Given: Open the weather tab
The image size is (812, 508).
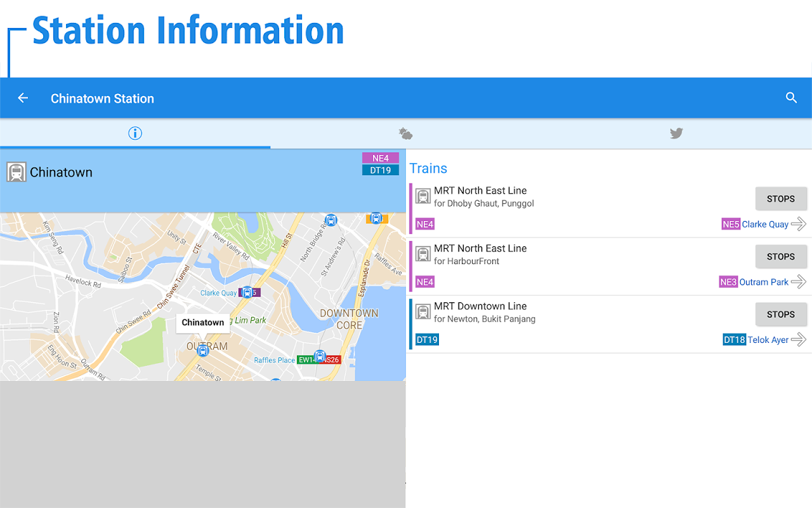Looking at the screenshot, I should click(406, 133).
